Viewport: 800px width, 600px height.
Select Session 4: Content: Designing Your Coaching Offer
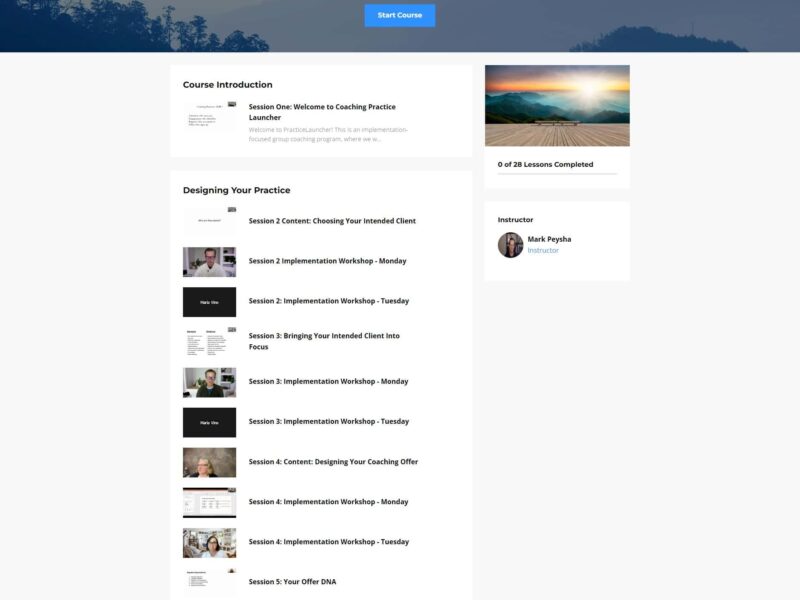pos(331,461)
